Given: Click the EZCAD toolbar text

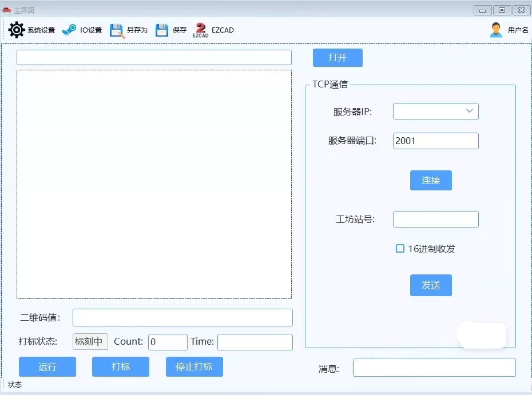Looking at the screenshot, I should click(223, 30).
